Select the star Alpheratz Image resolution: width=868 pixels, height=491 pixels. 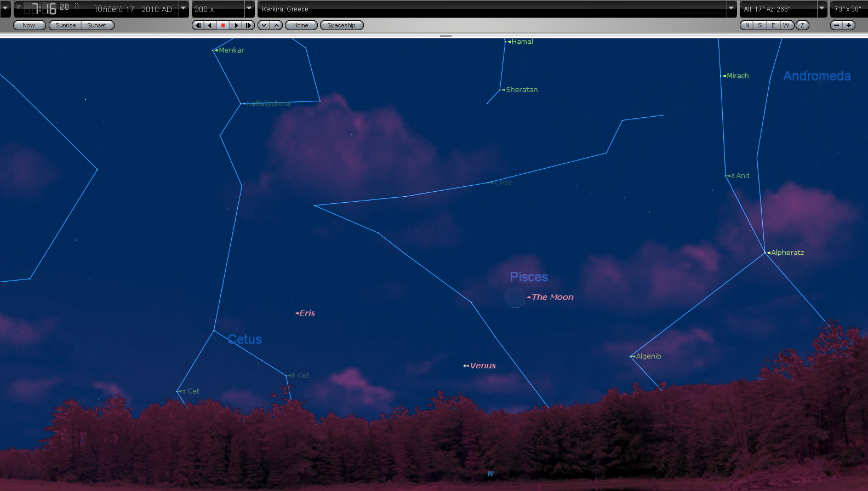pos(766,253)
